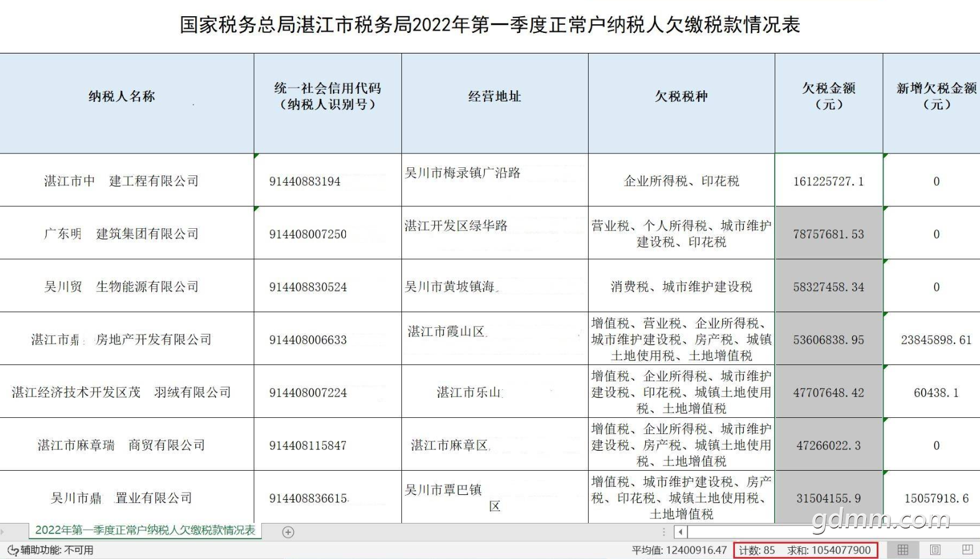980x559 pixels.
Task: Select the new arrears cell 60438.1
Action: tap(931, 392)
